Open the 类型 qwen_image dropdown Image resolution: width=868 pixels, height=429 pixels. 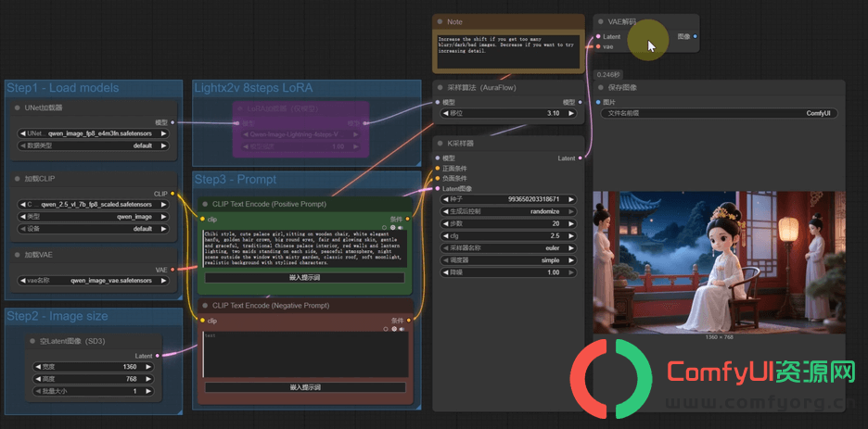(93, 217)
